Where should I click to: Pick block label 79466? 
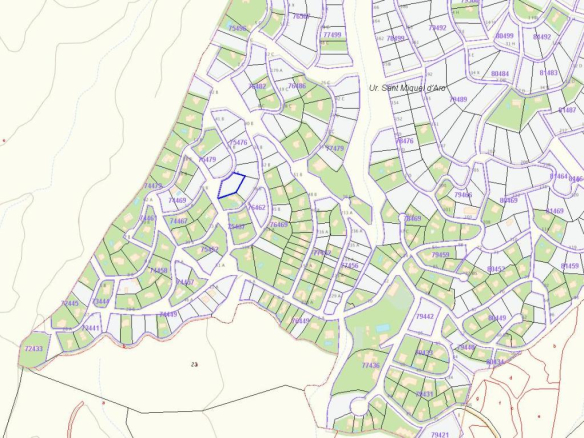click(x=463, y=195)
